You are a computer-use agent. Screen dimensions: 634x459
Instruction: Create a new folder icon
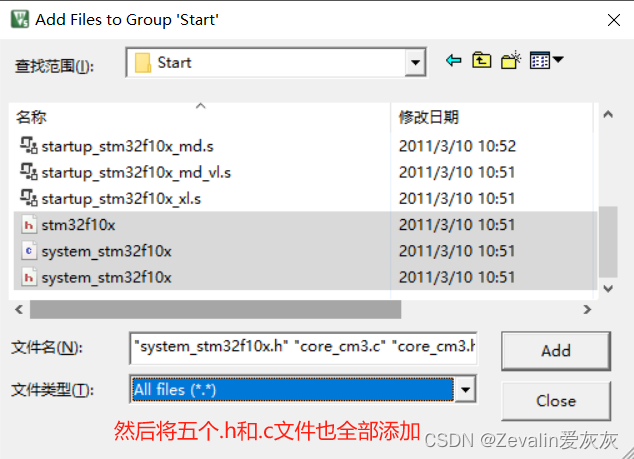pos(511,61)
